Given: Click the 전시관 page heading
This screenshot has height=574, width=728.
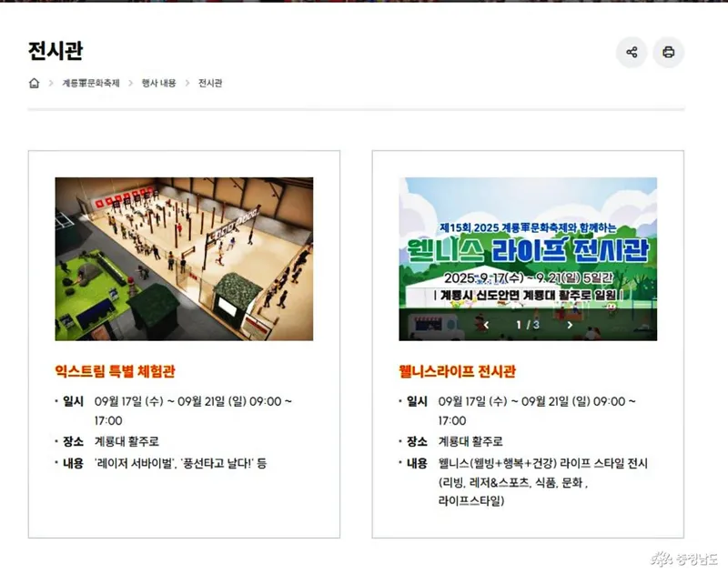Looking at the screenshot, I should pos(56,51).
